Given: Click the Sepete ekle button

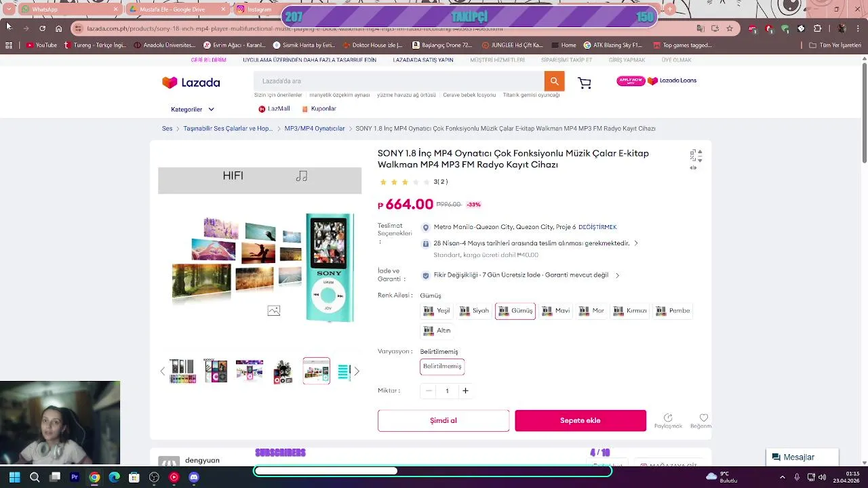Looking at the screenshot, I should coord(580,420).
